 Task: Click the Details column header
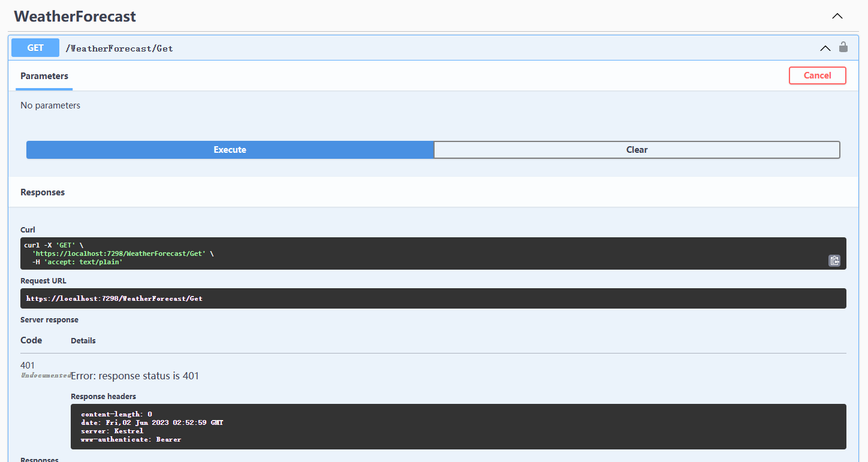pyautogui.click(x=83, y=341)
